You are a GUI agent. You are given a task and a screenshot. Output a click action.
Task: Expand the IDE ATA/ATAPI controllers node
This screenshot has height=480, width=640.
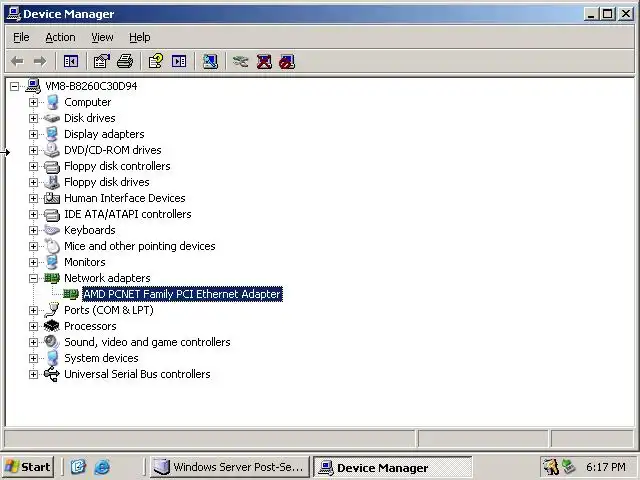tap(33, 214)
